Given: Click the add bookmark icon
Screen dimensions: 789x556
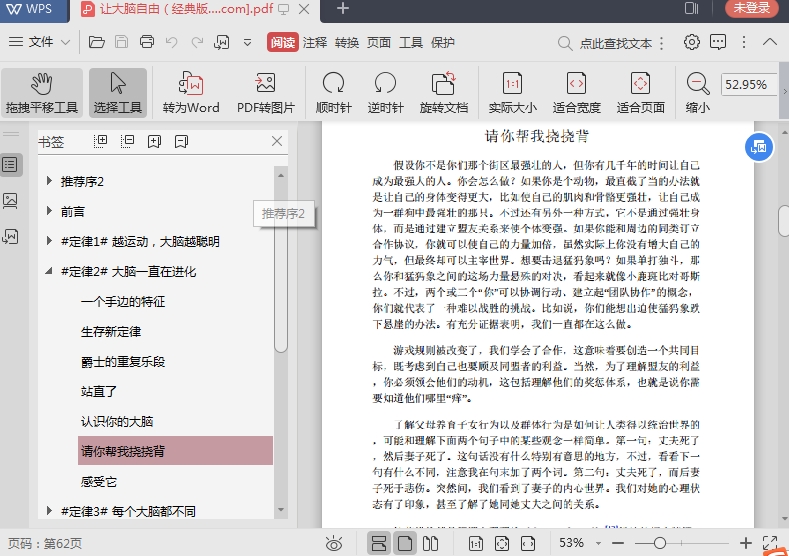Looking at the screenshot, I should point(154,141).
